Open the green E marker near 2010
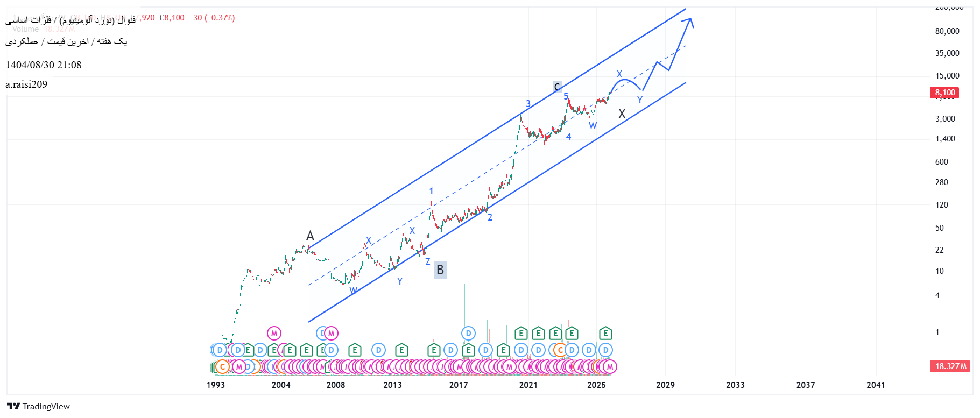Image resolution: width=980 pixels, height=418 pixels. pyautogui.click(x=354, y=350)
